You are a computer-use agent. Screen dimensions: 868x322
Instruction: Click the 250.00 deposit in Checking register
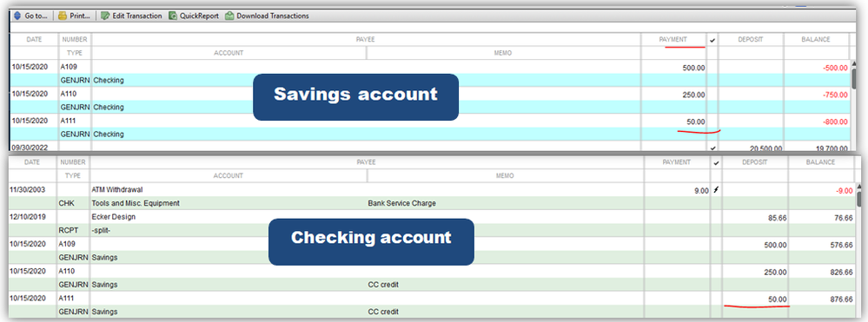(x=776, y=272)
